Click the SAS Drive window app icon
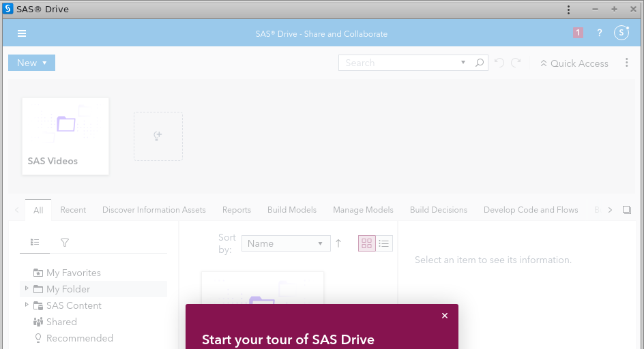The height and width of the screenshot is (349, 644). [x=8, y=9]
